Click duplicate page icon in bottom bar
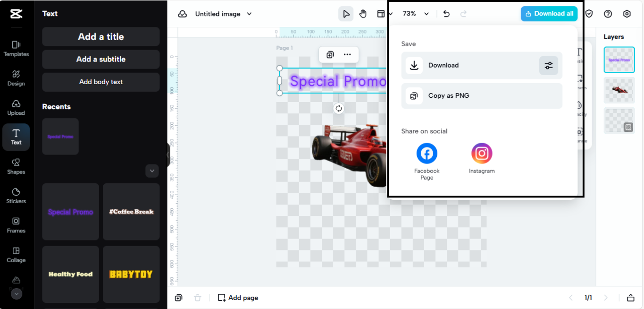The height and width of the screenshot is (309, 644). (178, 298)
